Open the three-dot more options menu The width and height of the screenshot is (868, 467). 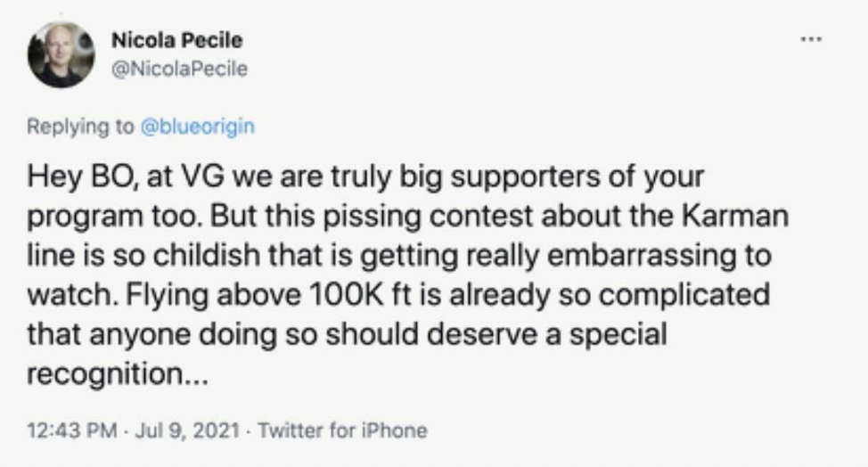[811, 39]
